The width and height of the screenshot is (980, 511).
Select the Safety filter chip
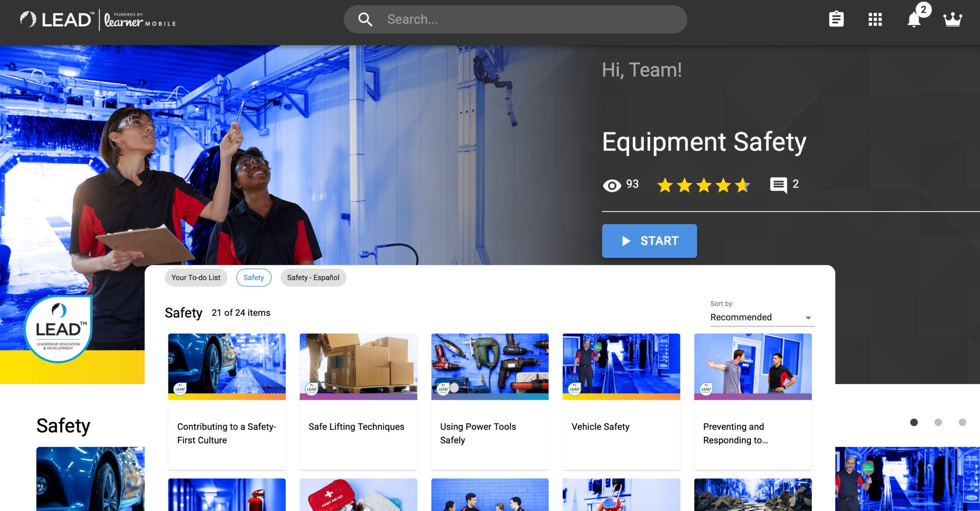[253, 278]
